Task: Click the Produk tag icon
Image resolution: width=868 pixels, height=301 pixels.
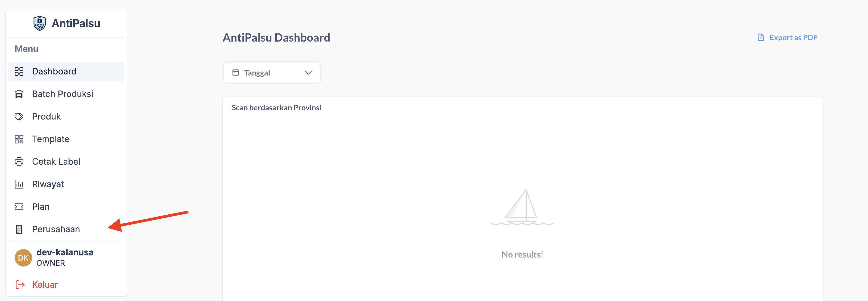Action: pos(19,117)
